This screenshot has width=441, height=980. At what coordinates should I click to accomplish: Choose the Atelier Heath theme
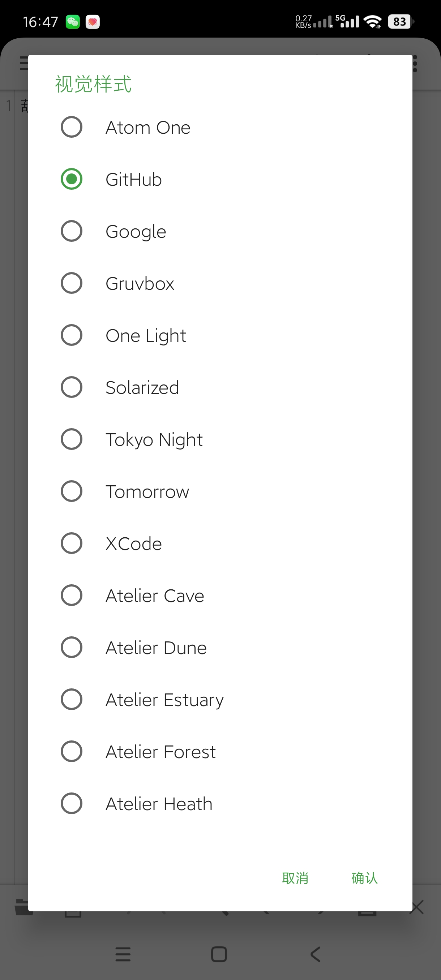(72, 804)
